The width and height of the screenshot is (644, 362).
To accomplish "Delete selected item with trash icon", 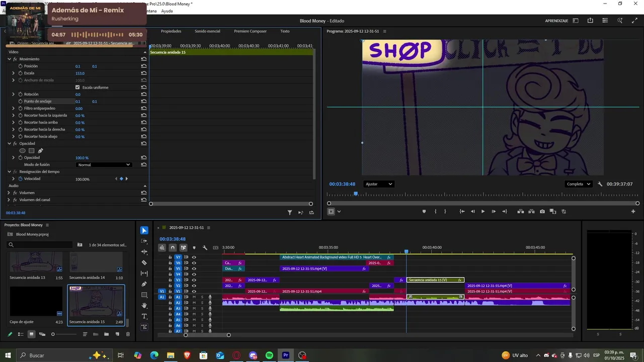I will point(128,334).
